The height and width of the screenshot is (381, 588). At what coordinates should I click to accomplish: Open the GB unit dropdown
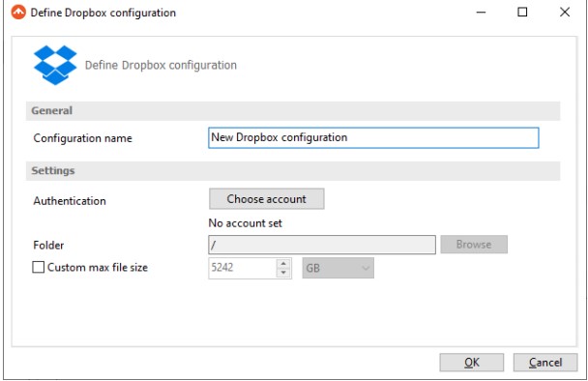(x=338, y=268)
